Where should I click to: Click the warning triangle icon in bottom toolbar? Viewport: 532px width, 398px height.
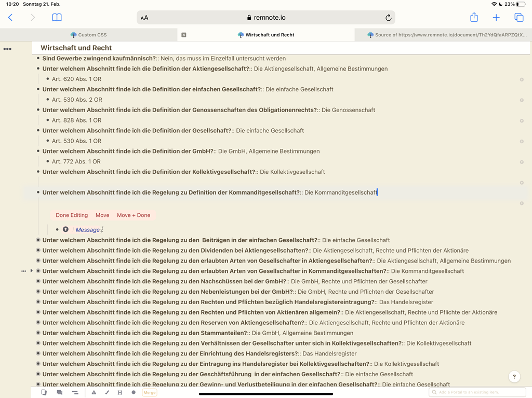coord(94,392)
